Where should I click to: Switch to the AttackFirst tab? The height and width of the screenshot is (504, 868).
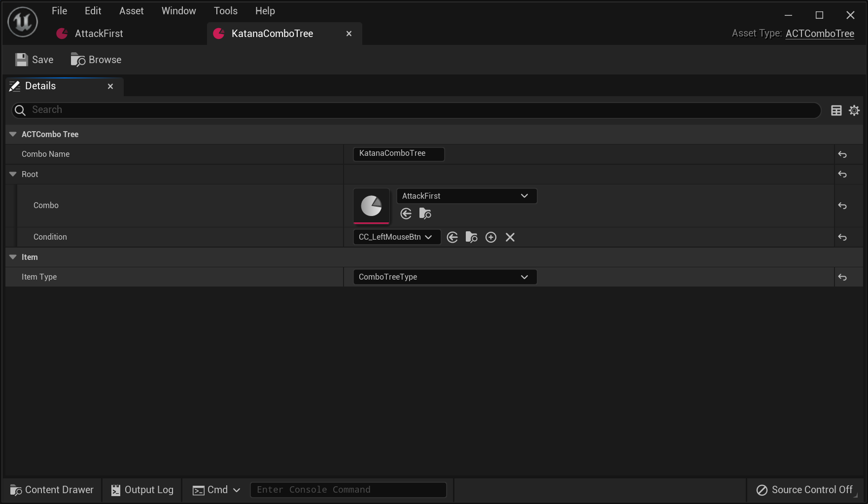pos(99,34)
